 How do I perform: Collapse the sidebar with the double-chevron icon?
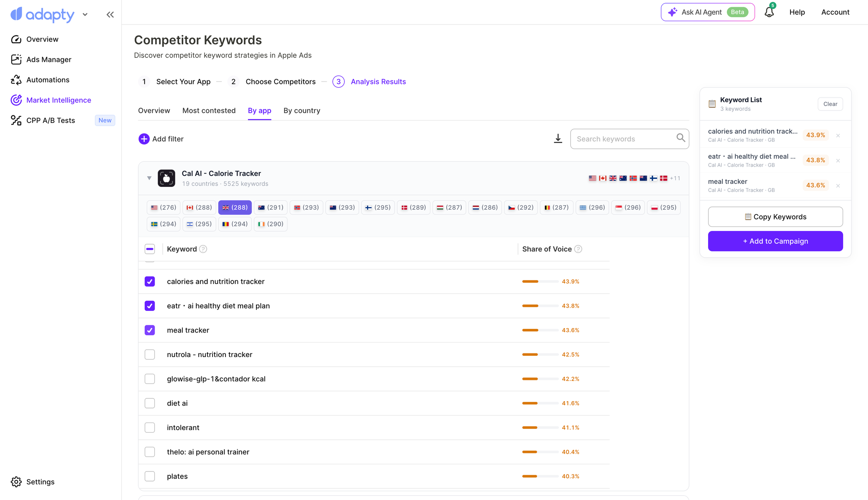[x=110, y=15]
